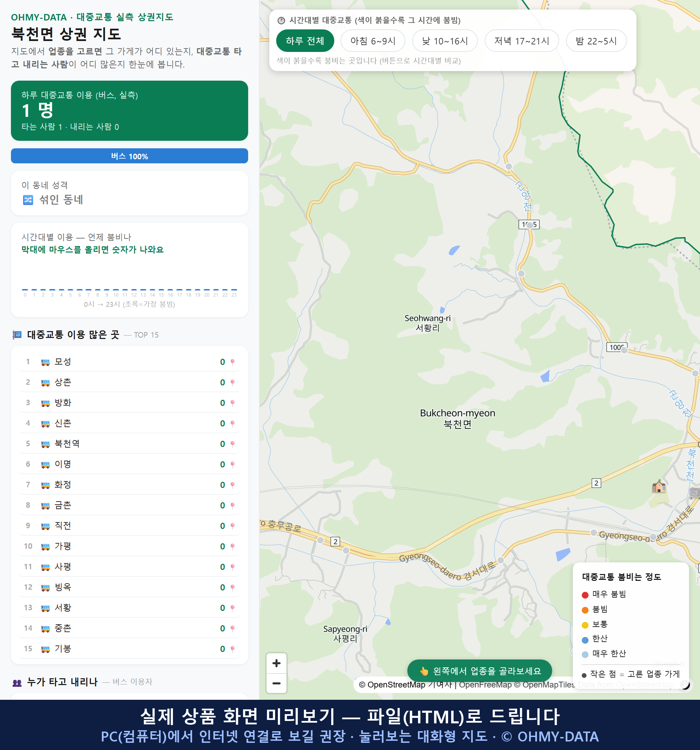700x750 pixels.
Task: Click the map pin icon in 중촌 row
Action: click(232, 628)
